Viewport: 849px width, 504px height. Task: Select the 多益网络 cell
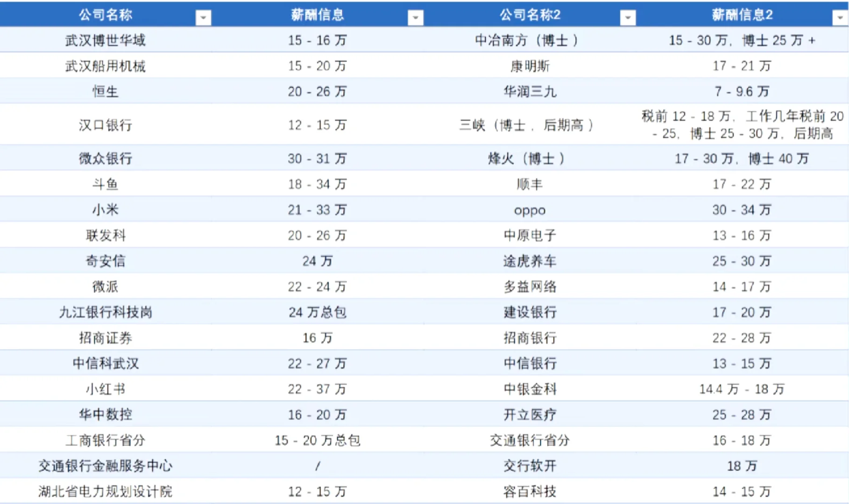coord(530,287)
